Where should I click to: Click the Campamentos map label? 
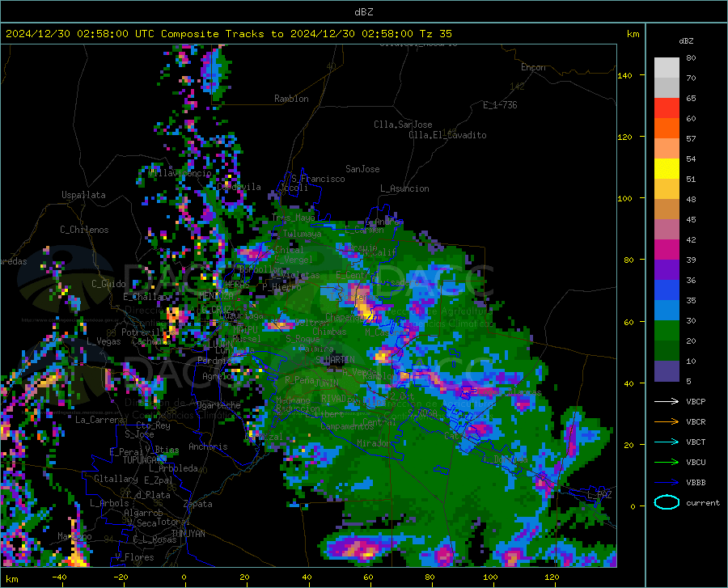347,426
